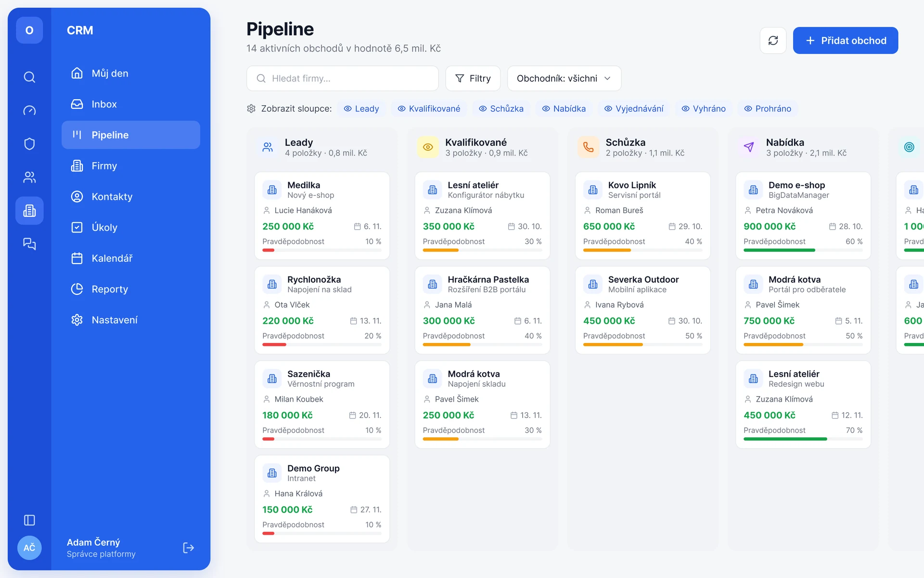
Task: Click the AČ user avatar
Action: tap(29, 548)
